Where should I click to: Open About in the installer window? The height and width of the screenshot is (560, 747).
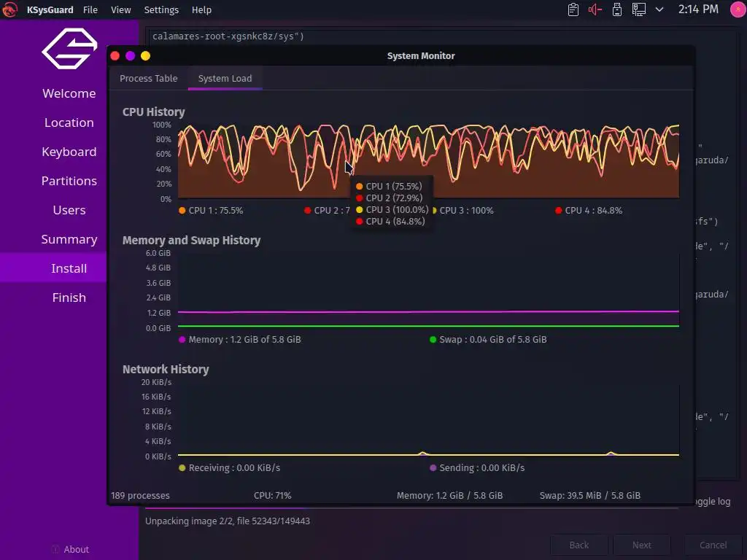pyautogui.click(x=70, y=550)
